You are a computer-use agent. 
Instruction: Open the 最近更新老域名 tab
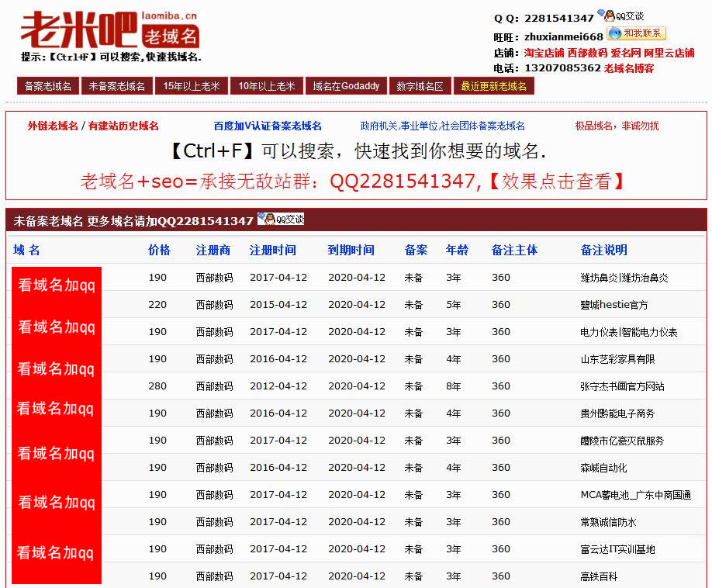(493, 86)
